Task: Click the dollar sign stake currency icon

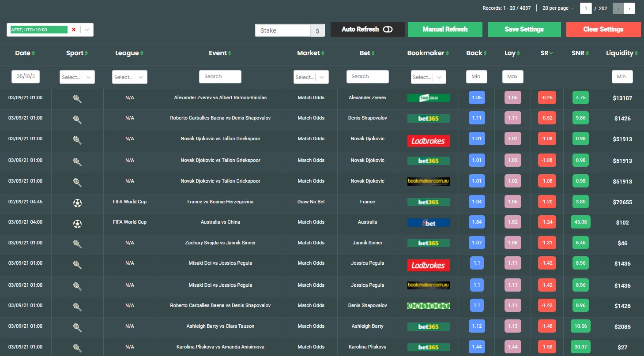Action: point(318,30)
